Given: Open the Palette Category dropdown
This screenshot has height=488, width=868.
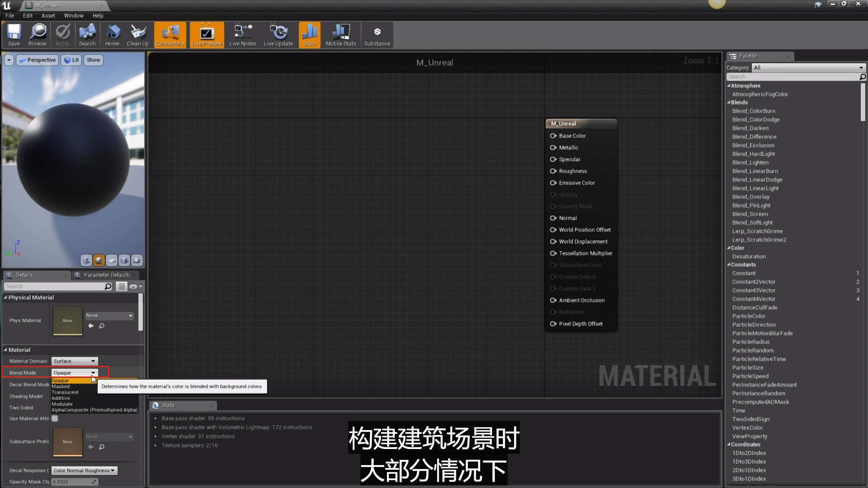Looking at the screenshot, I should click(x=808, y=67).
